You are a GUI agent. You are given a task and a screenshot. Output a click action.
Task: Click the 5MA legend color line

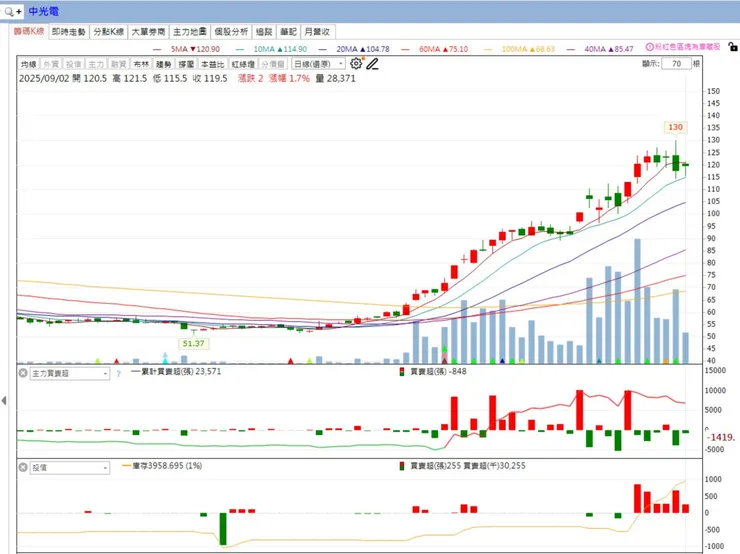tap(157, 49)
